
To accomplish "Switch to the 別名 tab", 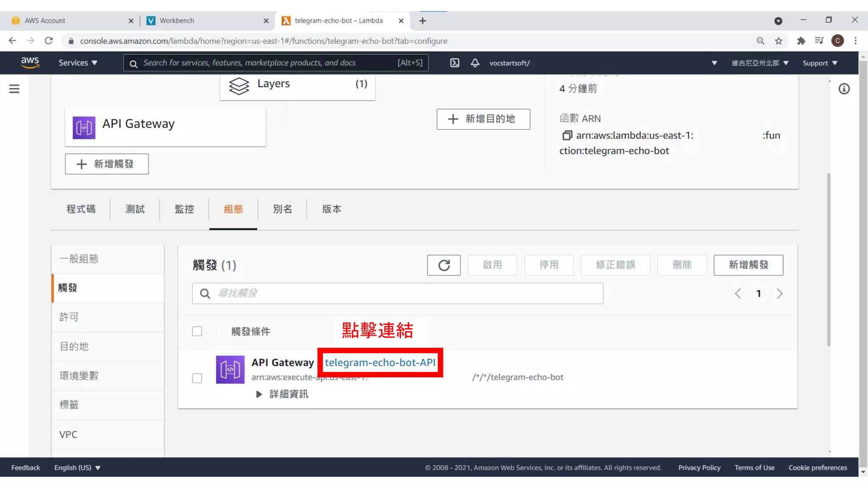I will tap(282, 209).
